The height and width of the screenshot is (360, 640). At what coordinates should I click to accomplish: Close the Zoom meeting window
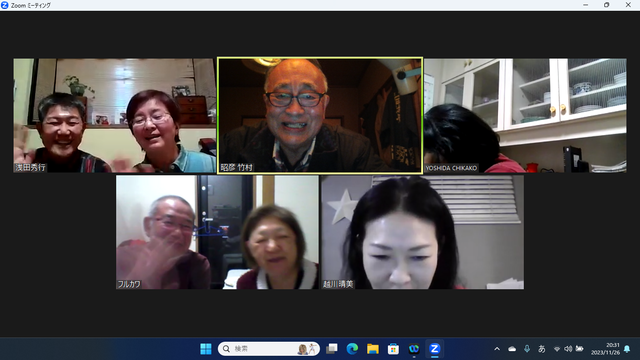[628, 5]
